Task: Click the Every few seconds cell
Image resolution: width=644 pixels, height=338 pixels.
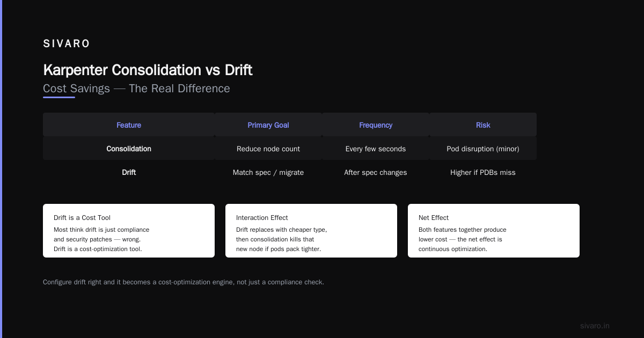Action: (x=376, y=149)
